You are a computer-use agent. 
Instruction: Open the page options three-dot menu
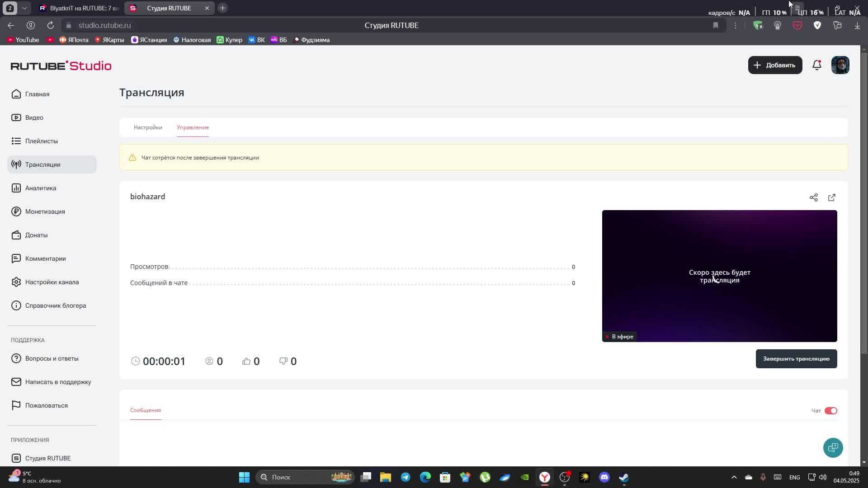[736, 26]
